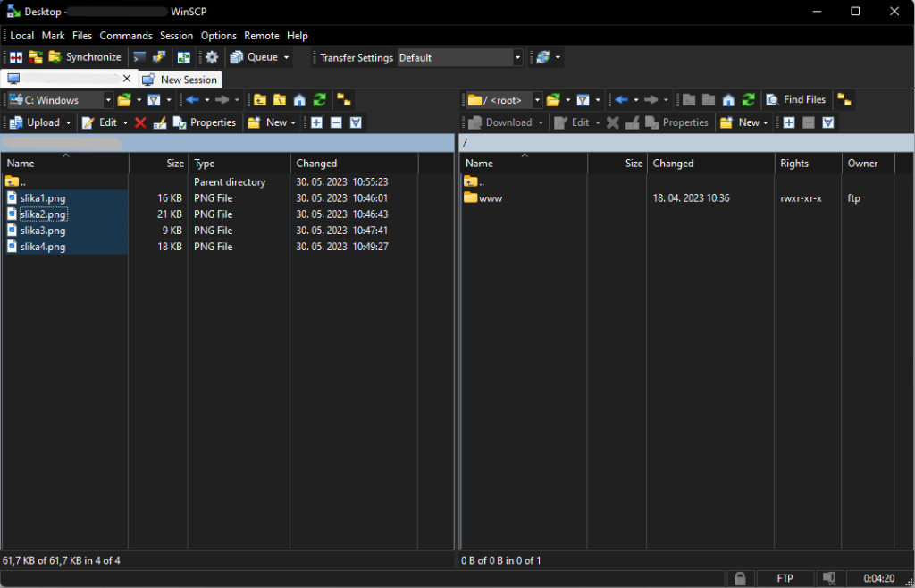Click the Upload button
Viewport: 915px width, 588px height.
(35, 122)
